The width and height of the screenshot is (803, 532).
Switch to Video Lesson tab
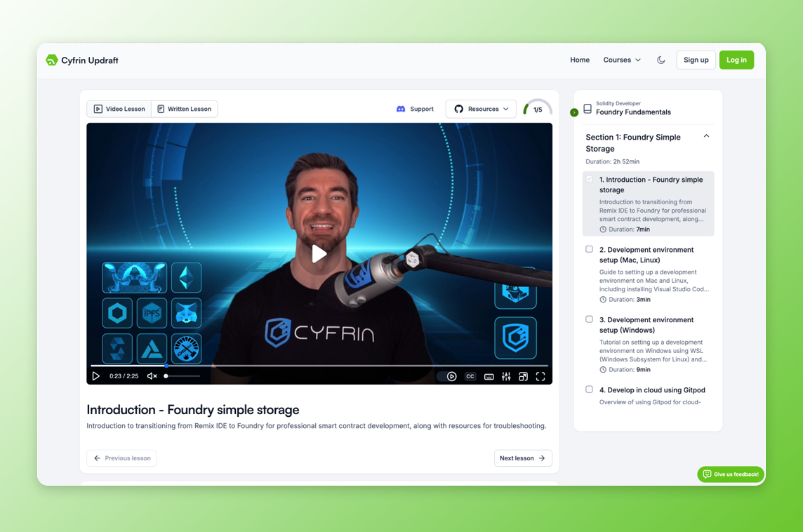point(119,109)
